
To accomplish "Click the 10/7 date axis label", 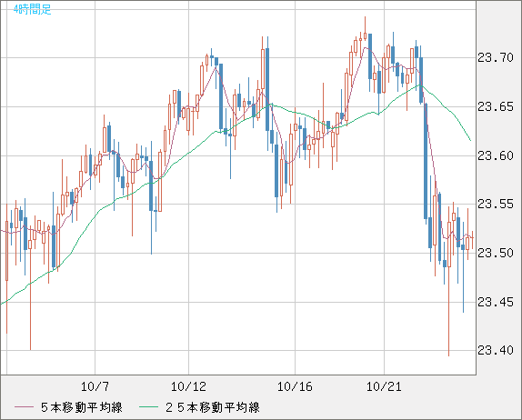I will tap(95, 386).
